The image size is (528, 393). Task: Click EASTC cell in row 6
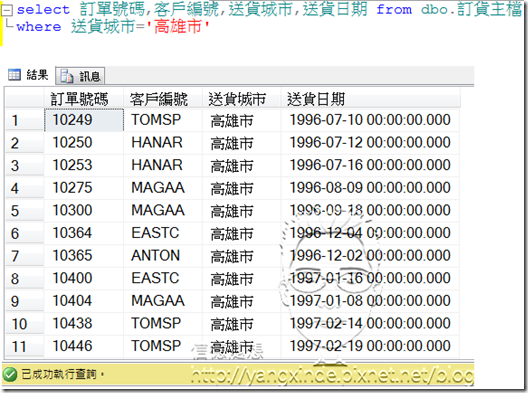163,233
